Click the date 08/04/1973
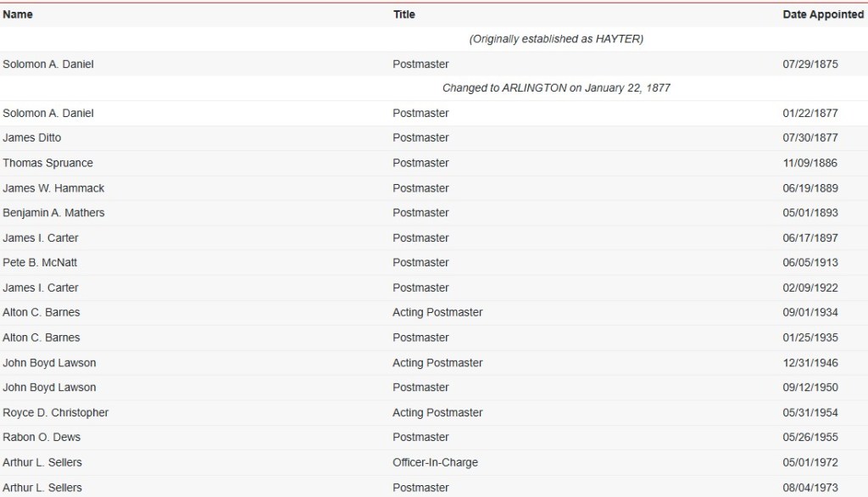868x497 pixels. [x=810, y=488]
